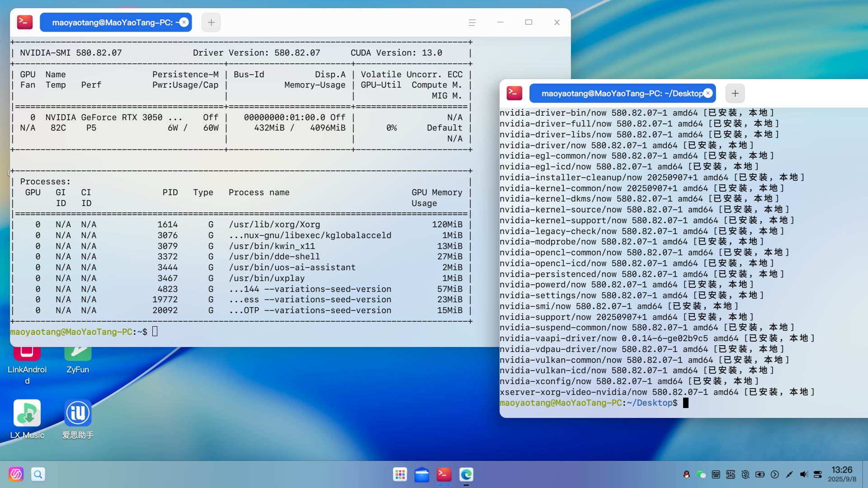
Task: Click nvidia-kernel-dkms/now package line
Action: [x=639, y=199]
